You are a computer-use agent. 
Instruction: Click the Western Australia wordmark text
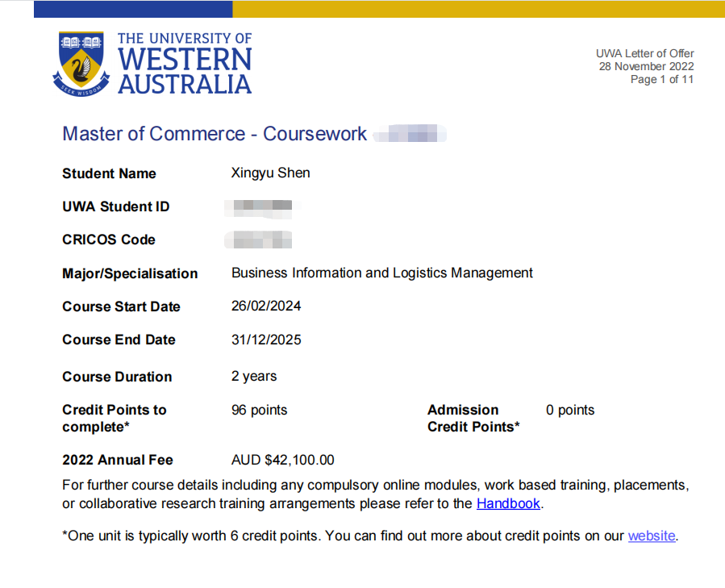[x=185, y=71]
